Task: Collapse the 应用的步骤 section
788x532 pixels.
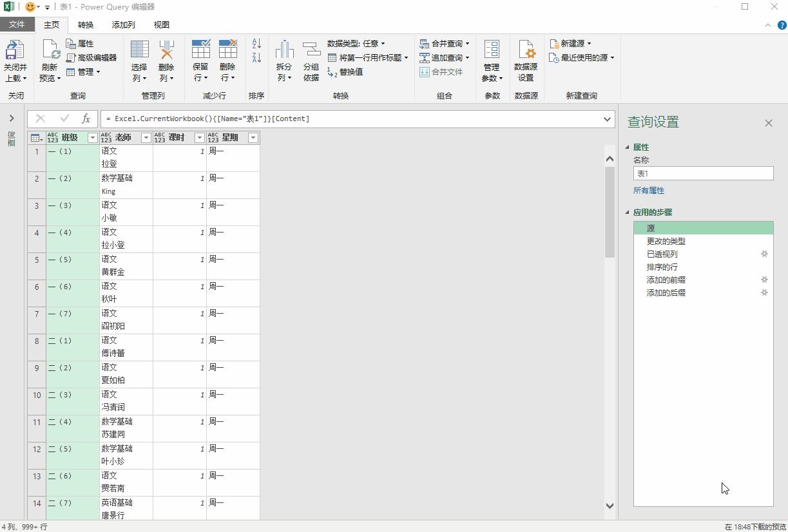Action: 627,212
